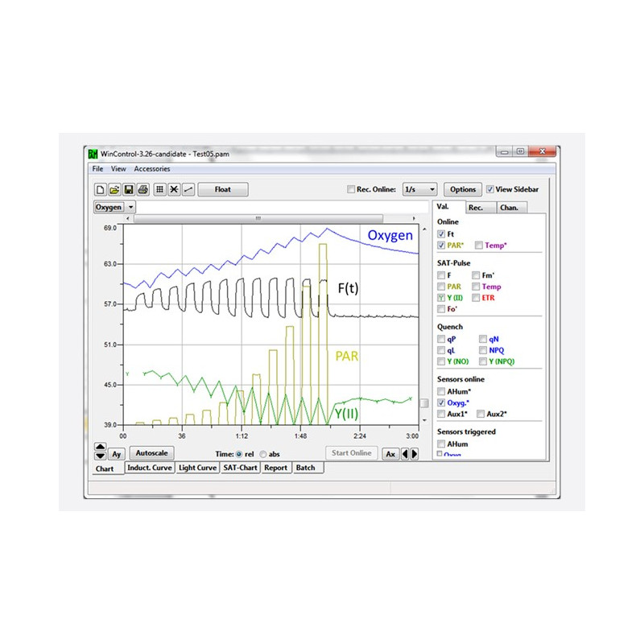
Task: Enable the Rec. Online checkbox
Action: point(350,190)
